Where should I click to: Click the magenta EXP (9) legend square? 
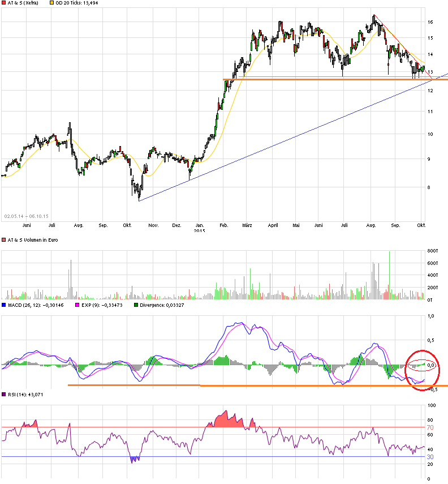pyautogui.click(x=77, y=305)
